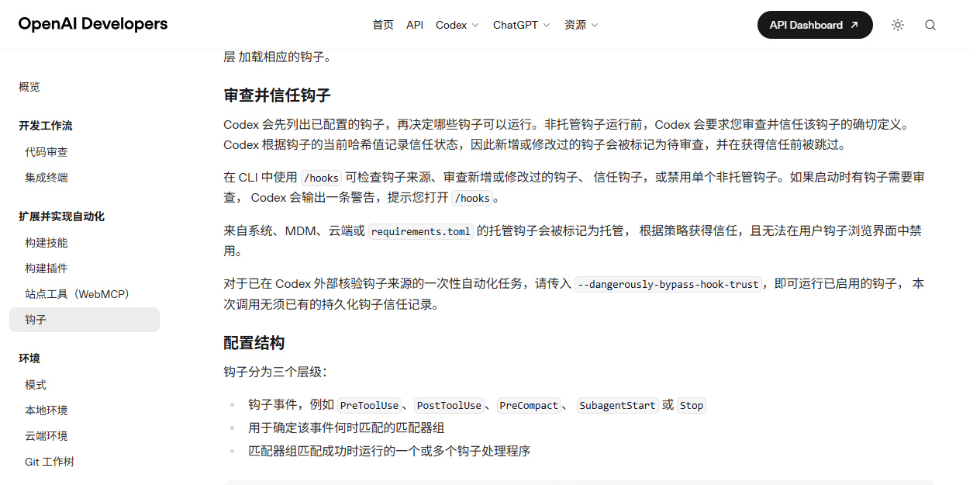The height and width of the screenshot is (485, 980).
Task: Select the API nav item
Action: point(415,25)
